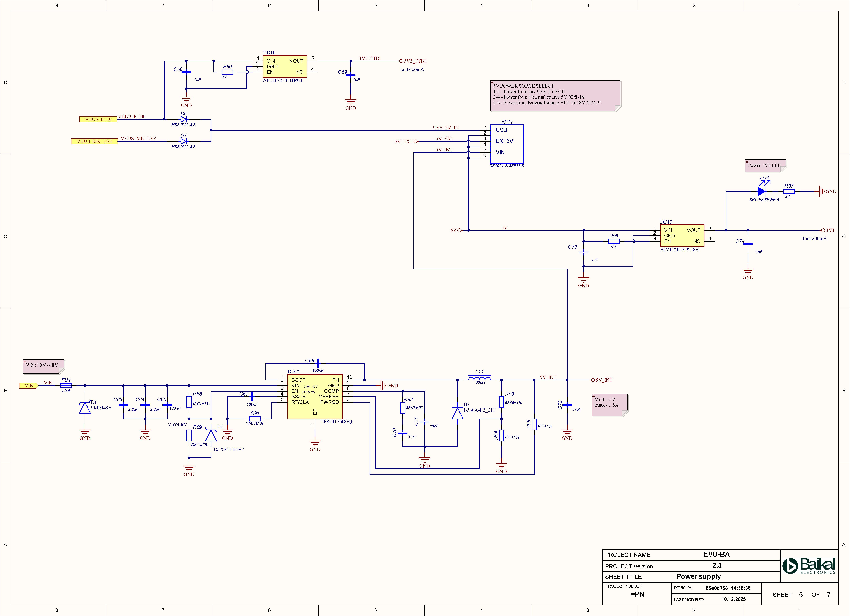The height and width of the screenshot is (616, 850).
Task: Click the VBUS_MK_USB yellow port
Action: coord(94,141)
